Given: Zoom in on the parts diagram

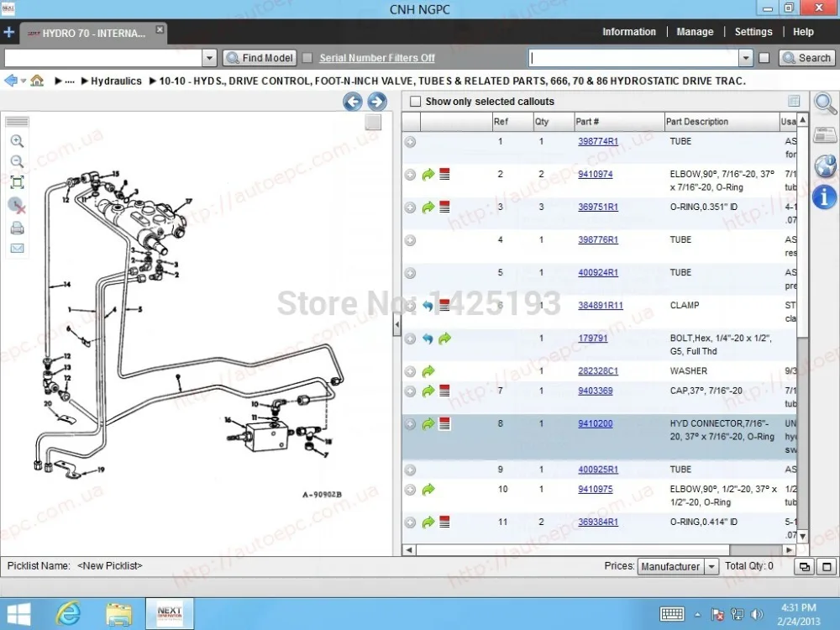Looking at the screenshot, I should 17,141.
